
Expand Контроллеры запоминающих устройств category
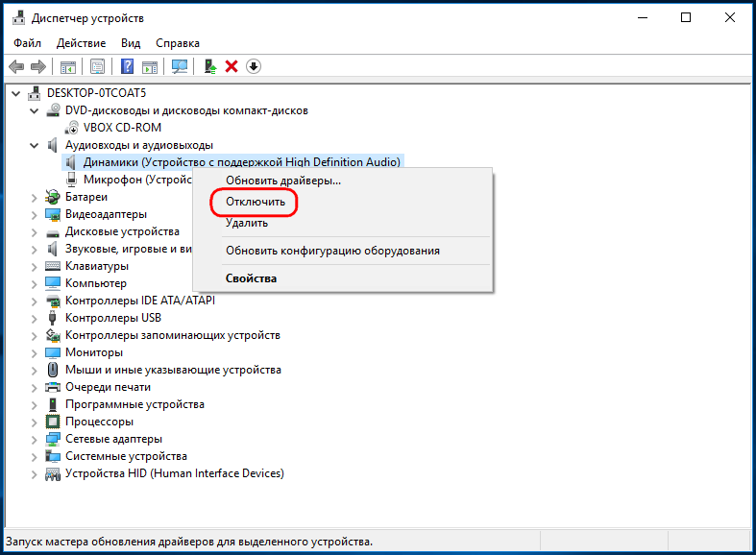click(x=34, y=336)
